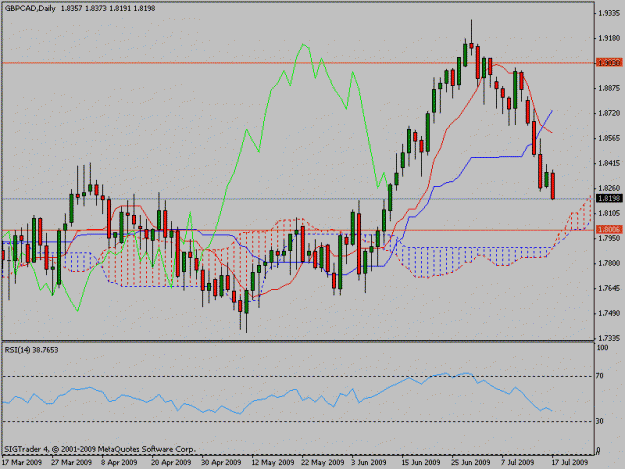Screen dimensions: 625x469
Task: Click the 1.7950 price axis label
Action: [609, 238]
